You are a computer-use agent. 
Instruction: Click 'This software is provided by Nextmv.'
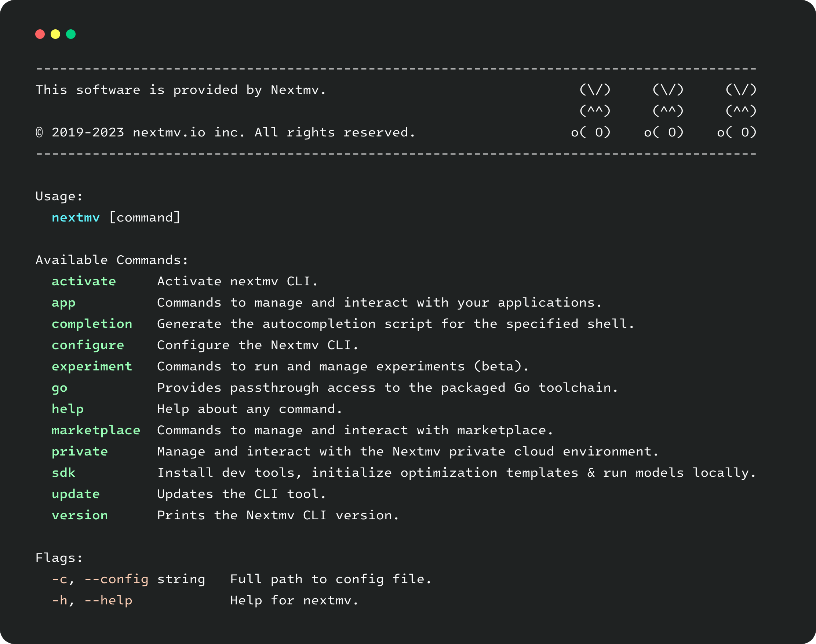pos(181,90)
